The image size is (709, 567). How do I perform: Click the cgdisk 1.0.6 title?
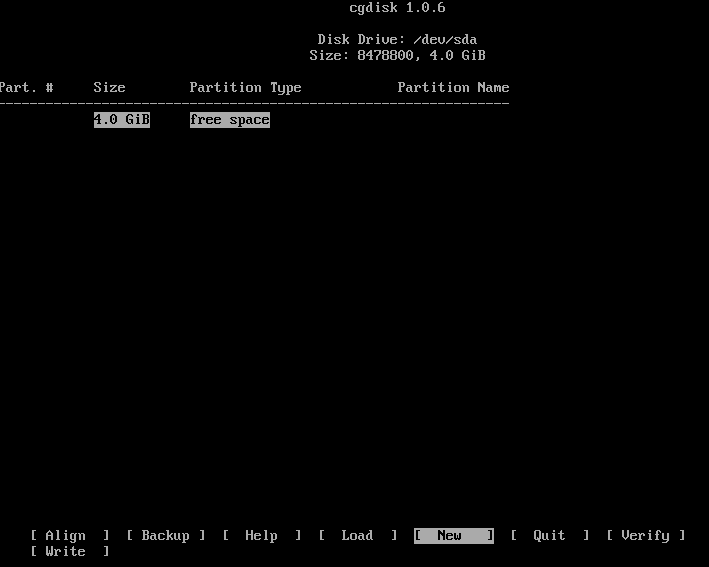397,8
